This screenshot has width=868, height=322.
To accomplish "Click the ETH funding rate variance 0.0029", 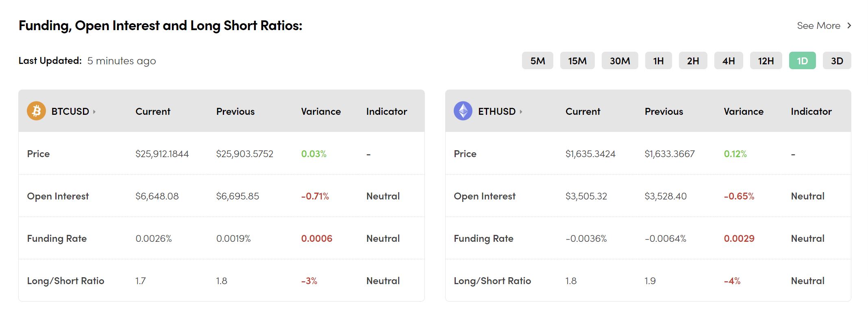I will point(739,239).
